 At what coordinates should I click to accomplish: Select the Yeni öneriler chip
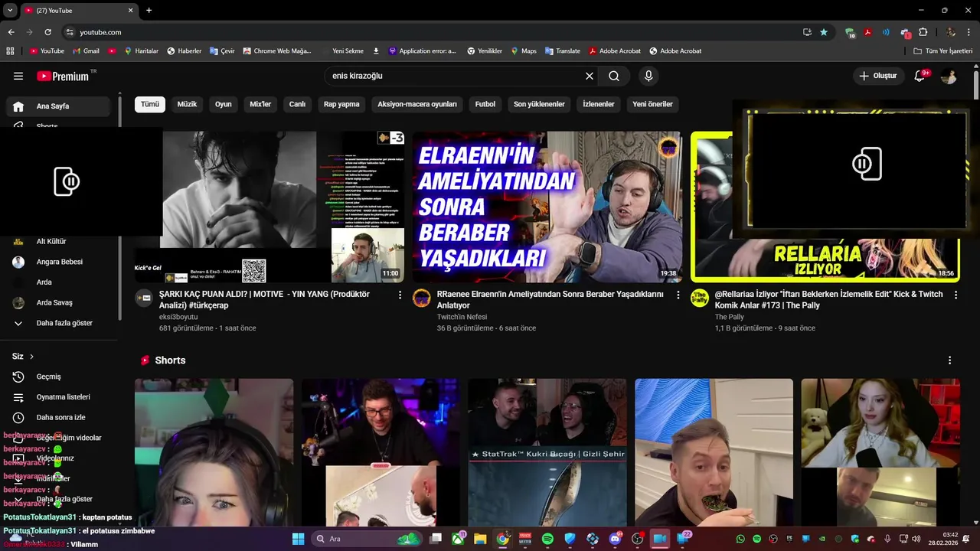click(x=652, y=104)
